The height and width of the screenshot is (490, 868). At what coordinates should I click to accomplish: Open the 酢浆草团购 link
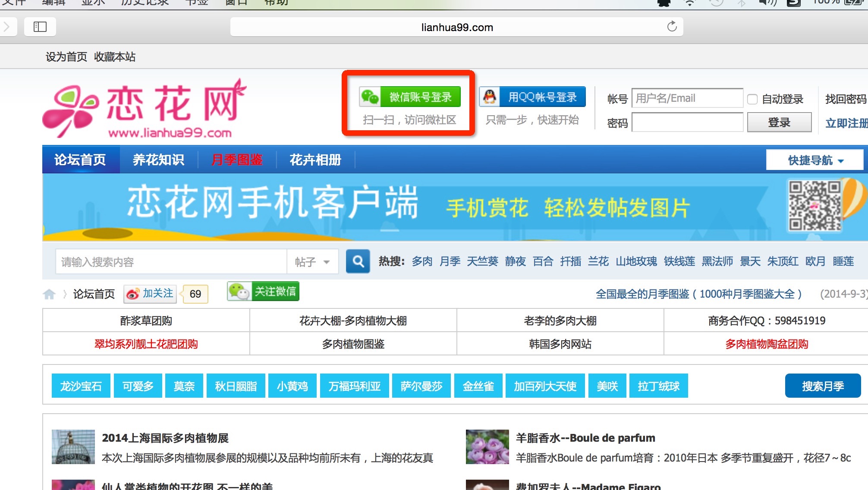tap(146, 320)
